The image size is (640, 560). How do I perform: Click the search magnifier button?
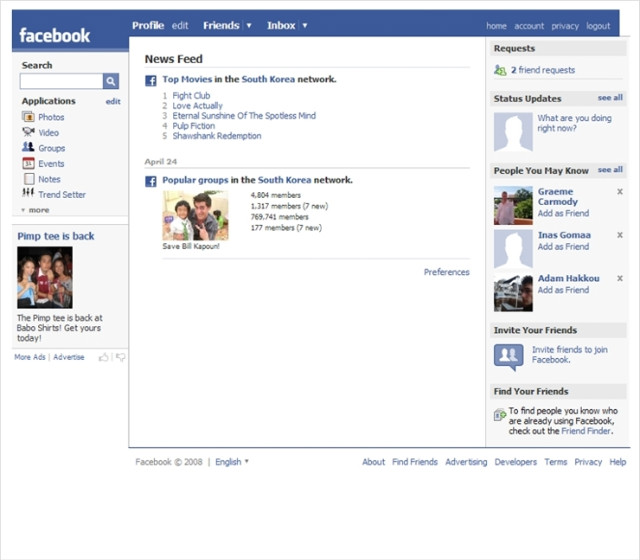(111, 81)
